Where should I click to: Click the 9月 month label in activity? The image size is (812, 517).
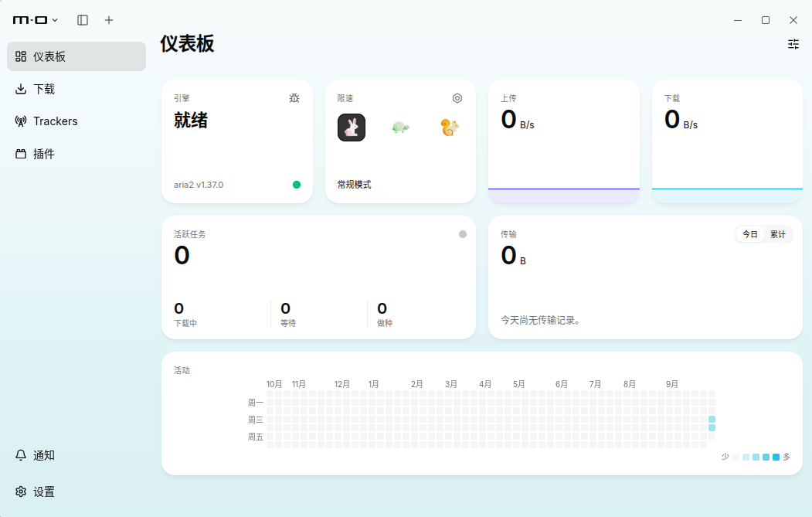pos(672,384)
